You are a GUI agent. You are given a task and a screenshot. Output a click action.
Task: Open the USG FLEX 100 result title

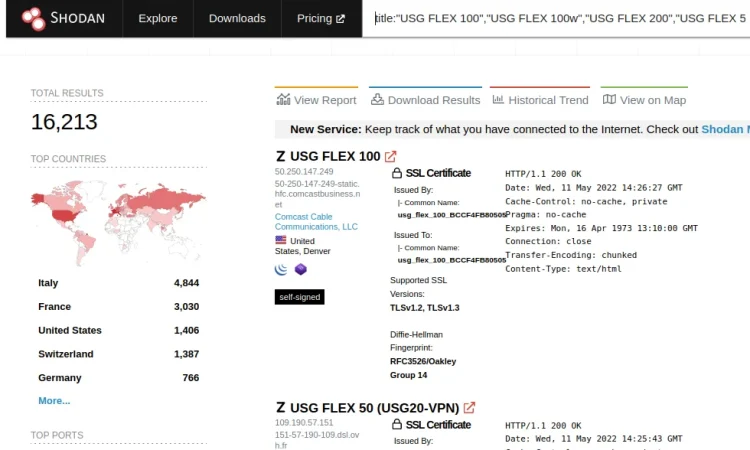pyautogui.click(x=335, y=156)
